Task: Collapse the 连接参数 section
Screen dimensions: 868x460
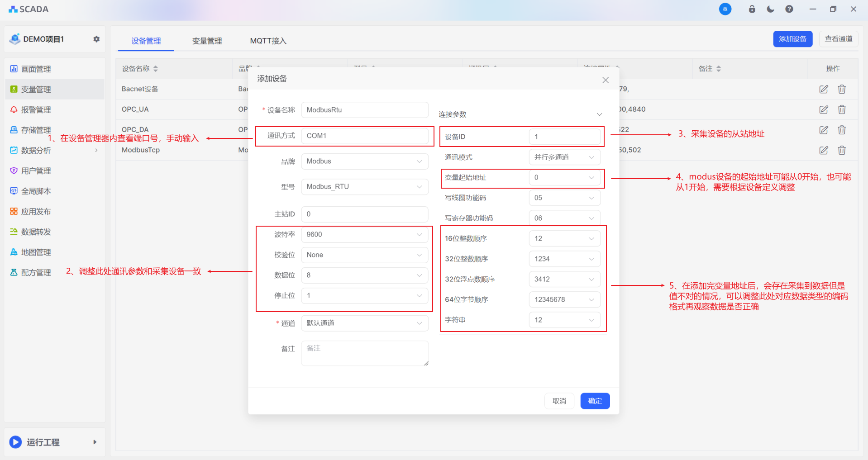Action: pyautogui.click(x=599, y=114)
